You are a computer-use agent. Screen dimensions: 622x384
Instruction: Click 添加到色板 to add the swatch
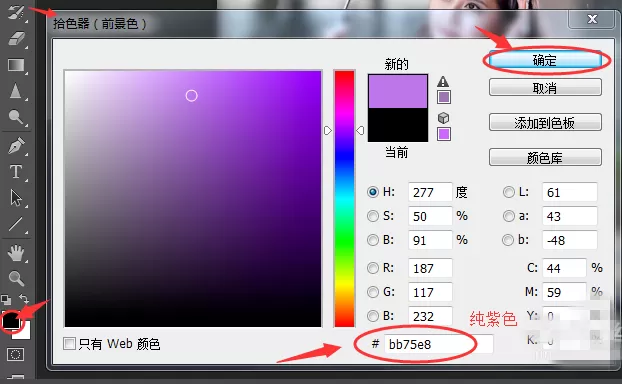545,123
